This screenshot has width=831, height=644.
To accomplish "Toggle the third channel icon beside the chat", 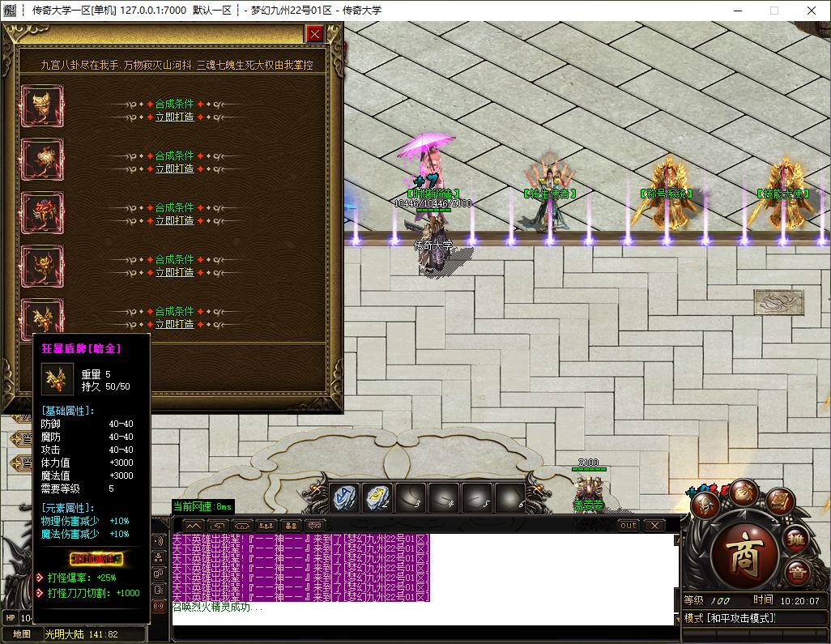I will point(159,574).
